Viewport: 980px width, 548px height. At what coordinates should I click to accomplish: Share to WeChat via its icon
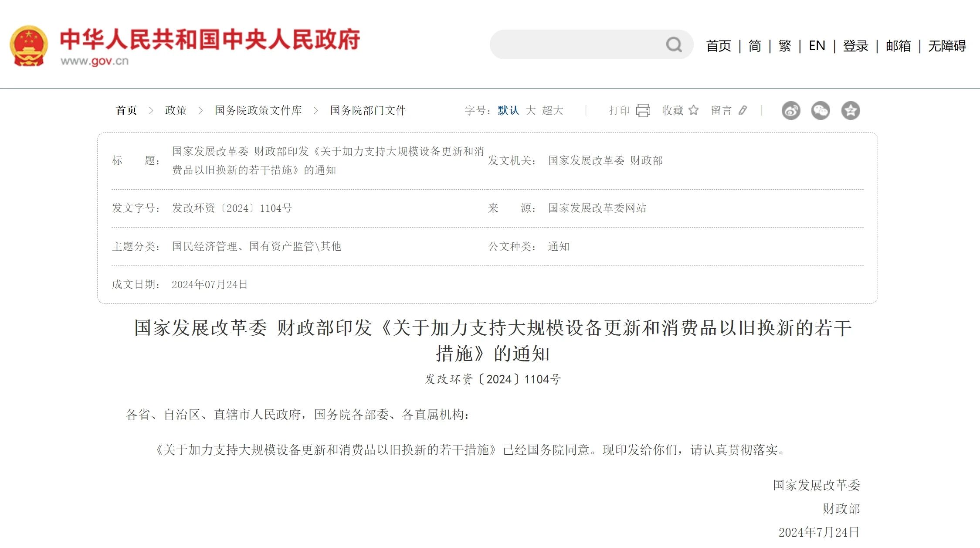[x=820, y=110]
